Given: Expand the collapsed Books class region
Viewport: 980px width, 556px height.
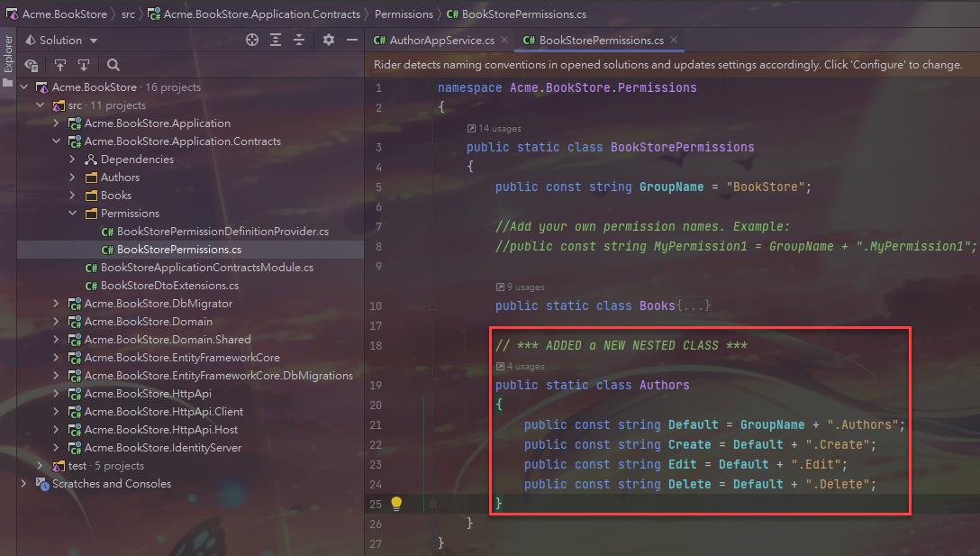Looking at the screenshot, I should click(x=694, y=305).
